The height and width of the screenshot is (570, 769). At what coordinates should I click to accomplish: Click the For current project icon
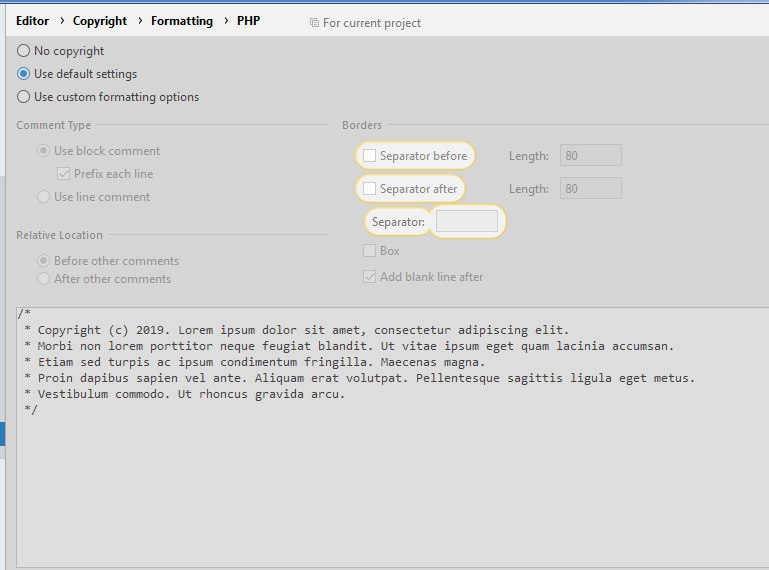coord(314,23)
